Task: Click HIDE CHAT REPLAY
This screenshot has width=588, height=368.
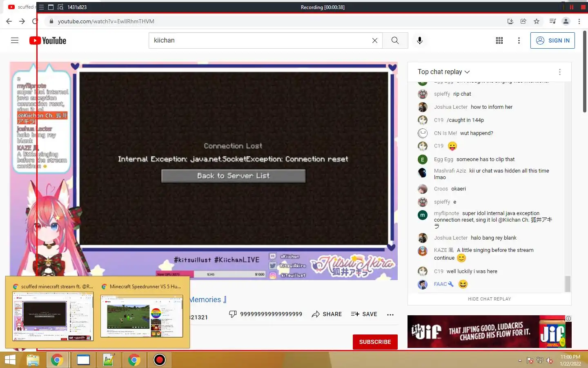Action: point(489,299)
